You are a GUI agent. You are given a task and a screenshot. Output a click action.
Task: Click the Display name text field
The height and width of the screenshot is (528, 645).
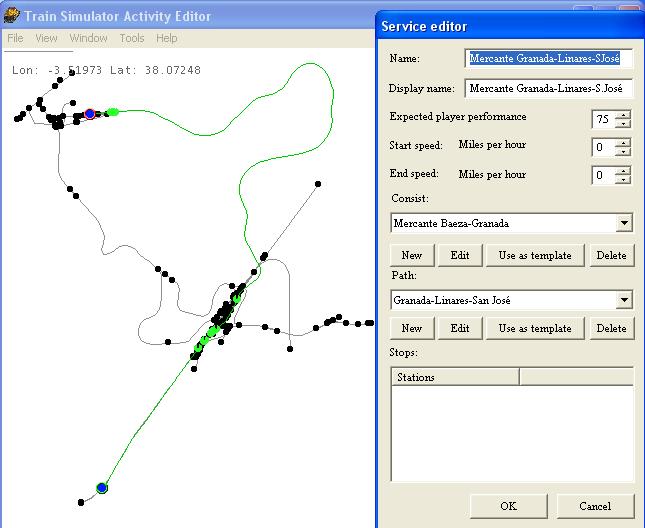pyautogui.click(x=549, y=89)
